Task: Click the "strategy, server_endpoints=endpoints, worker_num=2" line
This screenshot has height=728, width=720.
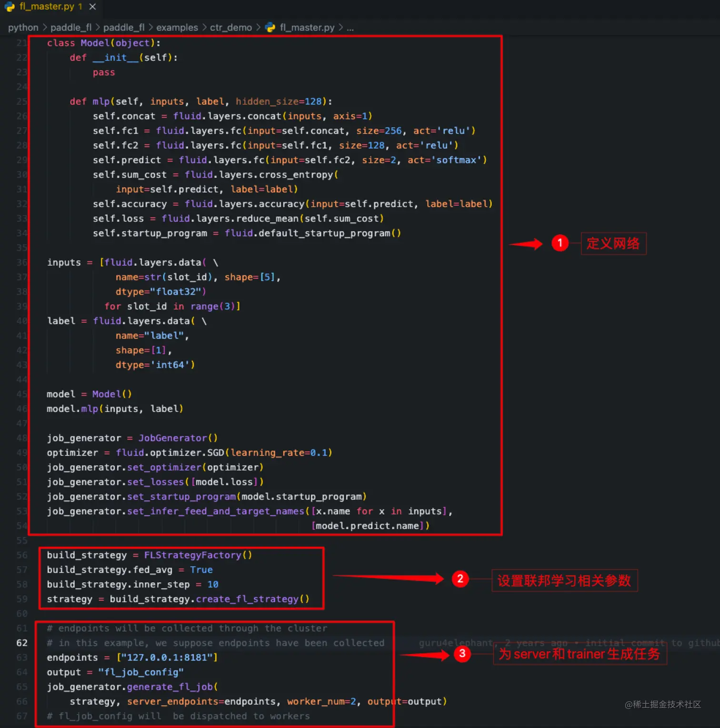Action: (x=259, y=702)
